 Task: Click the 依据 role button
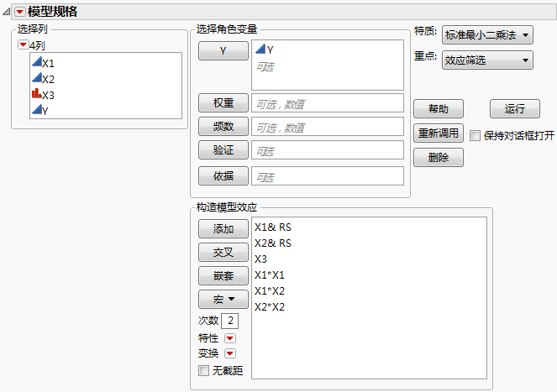223,175
